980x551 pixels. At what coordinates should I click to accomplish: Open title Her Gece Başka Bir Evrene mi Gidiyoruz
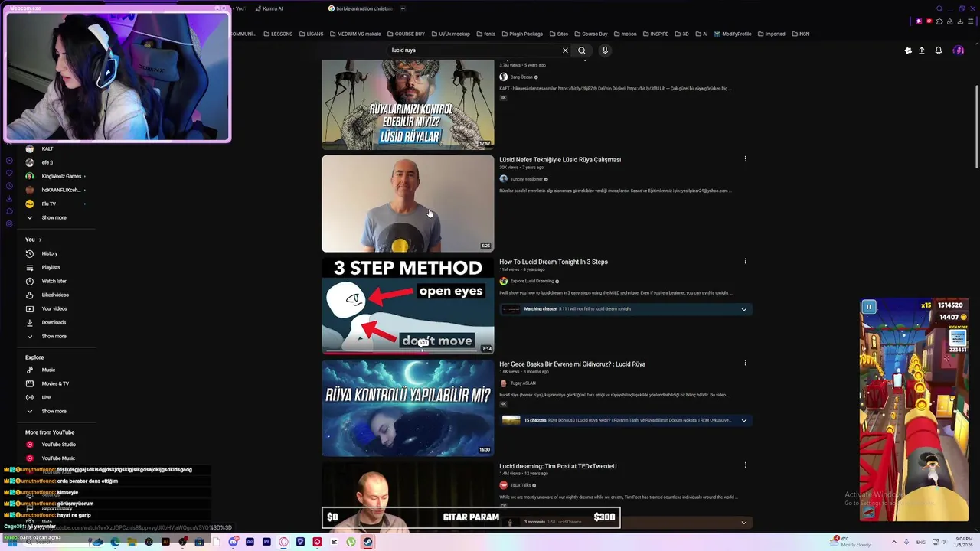[573, 364]
